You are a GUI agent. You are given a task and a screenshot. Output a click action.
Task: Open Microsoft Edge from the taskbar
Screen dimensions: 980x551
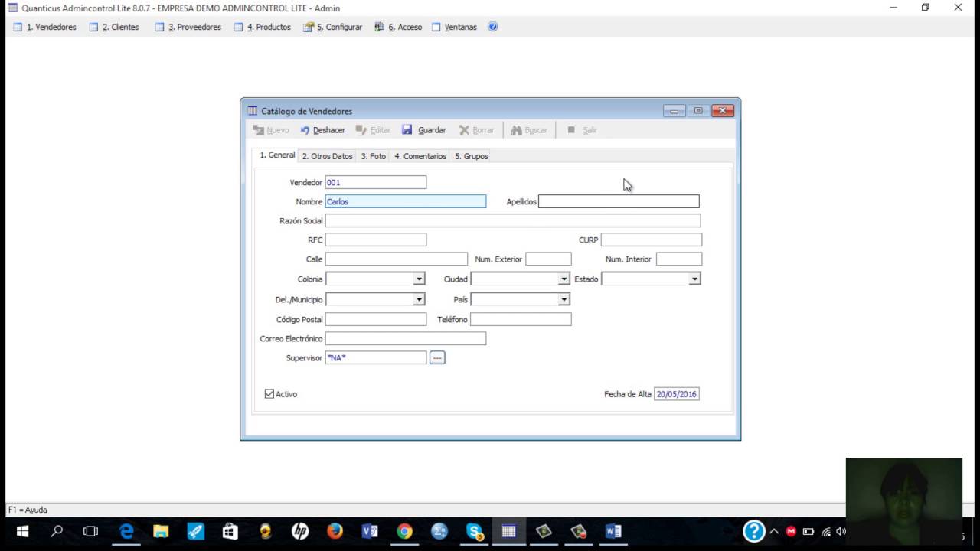[x=126, y=531]
